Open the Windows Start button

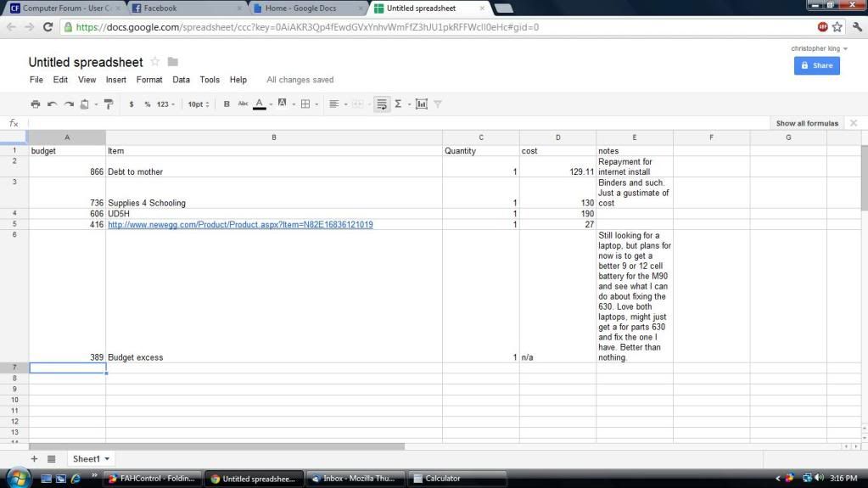pyautogui.click(x=19, y=479)
